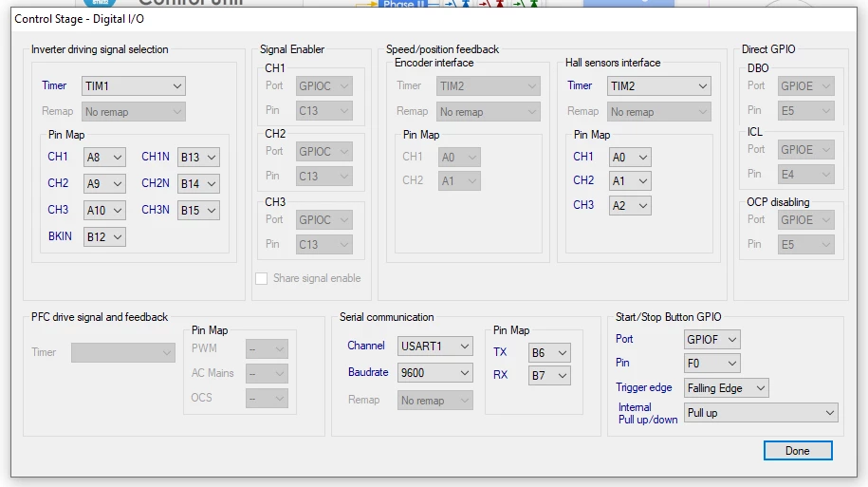Expand the CH3 A10 pin dropdown
Image resolution: width=868 pixels, height=487 pixels.
coord(104,211)
